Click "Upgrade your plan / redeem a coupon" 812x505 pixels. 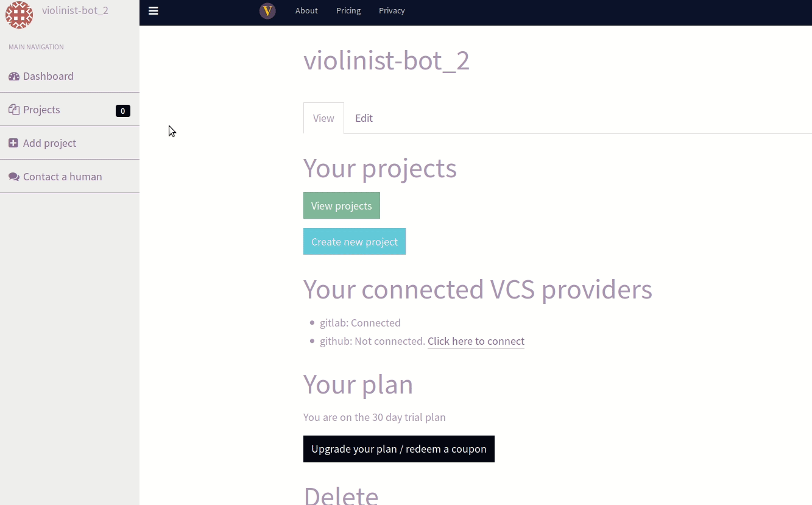tap(399, 449)
